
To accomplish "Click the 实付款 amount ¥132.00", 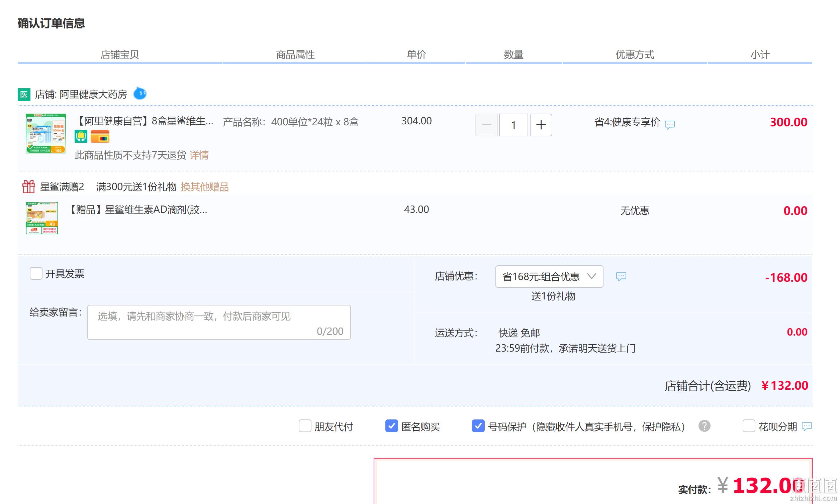I will pyautogui.click(x=761, y=486).
